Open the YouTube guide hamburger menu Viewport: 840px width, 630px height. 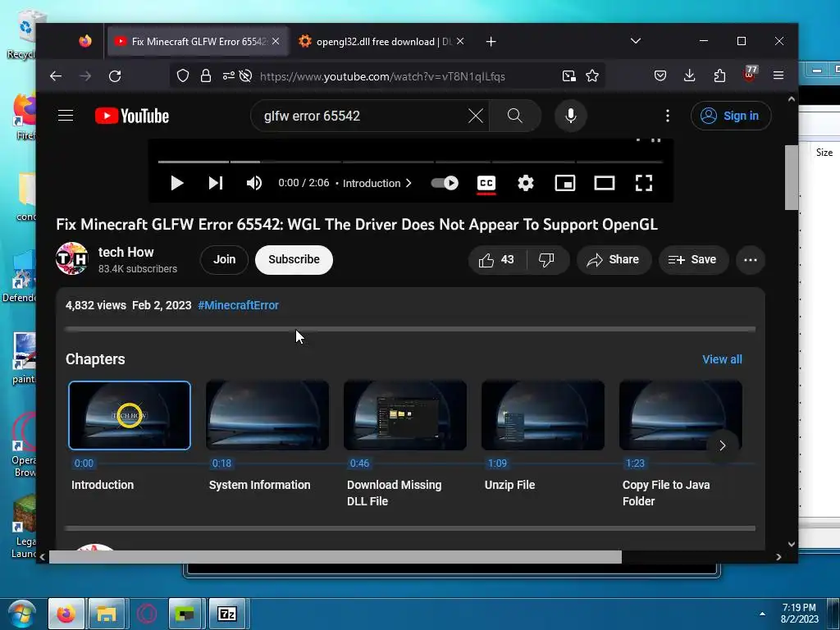click(x=66, y=116)
